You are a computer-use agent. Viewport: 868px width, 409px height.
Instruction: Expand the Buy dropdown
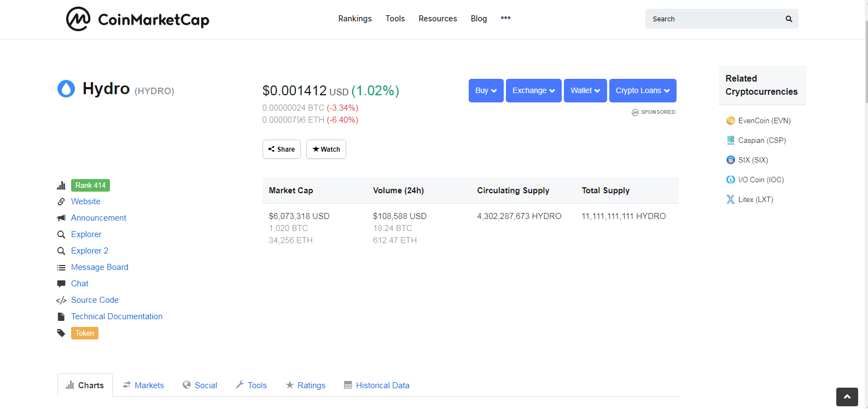click(486, 90)
